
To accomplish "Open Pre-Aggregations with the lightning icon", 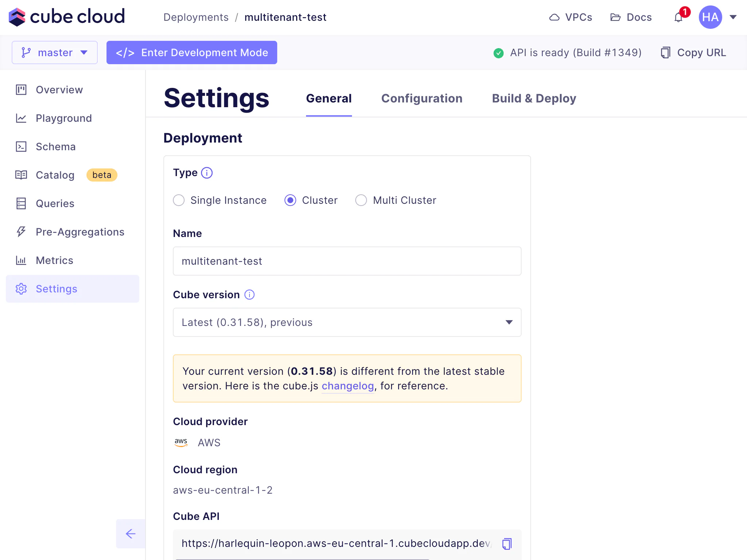I will click(21, 232).
